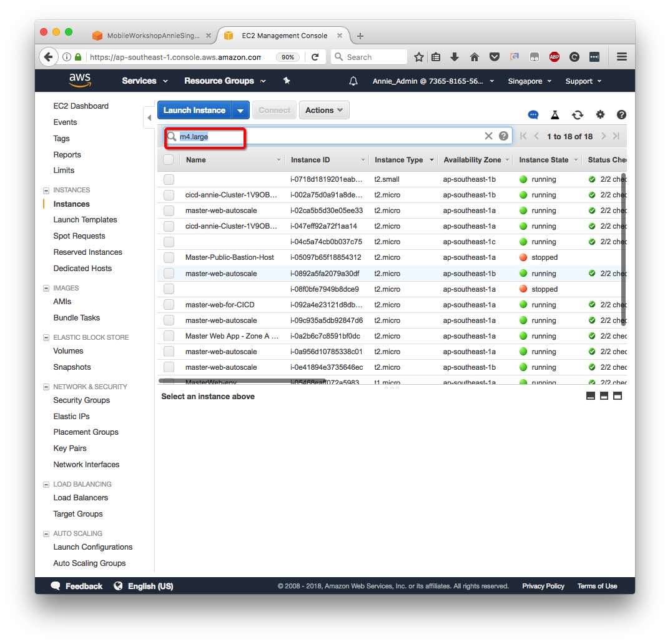Image resolution: width=670 pixels, height=644 pixels.
Task: Click the 90% zoom level indicator
Action: [x=288, y=57]
